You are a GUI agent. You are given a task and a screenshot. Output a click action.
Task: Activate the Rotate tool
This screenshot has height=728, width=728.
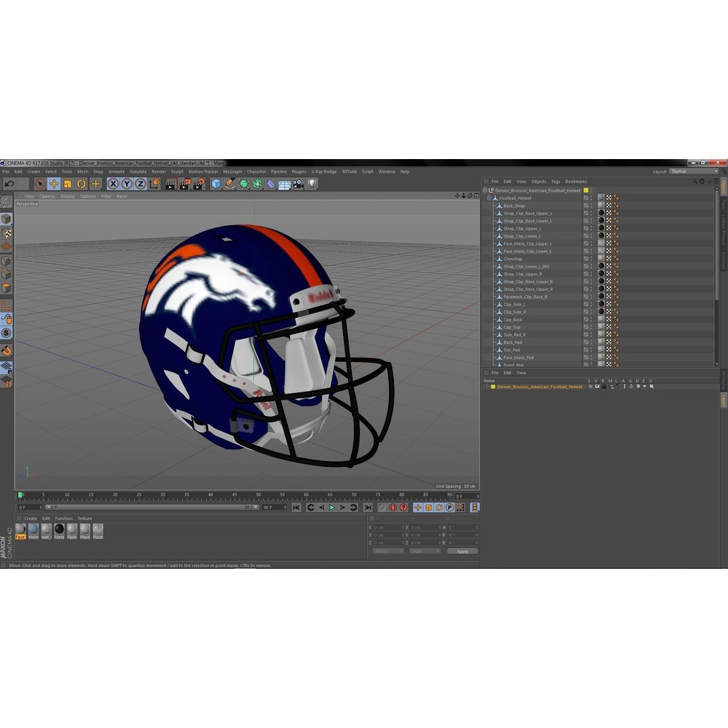click(x=82, y=184)
